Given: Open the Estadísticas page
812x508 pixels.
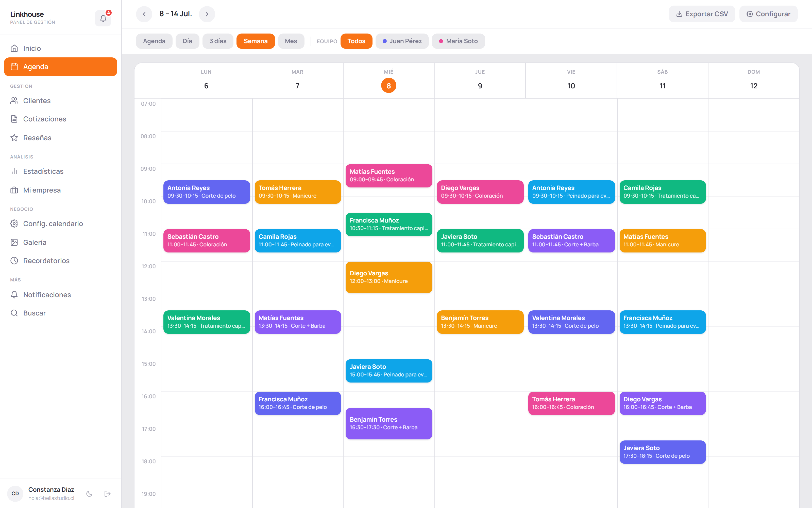Looking at the screenshot, I should (60, 171).
